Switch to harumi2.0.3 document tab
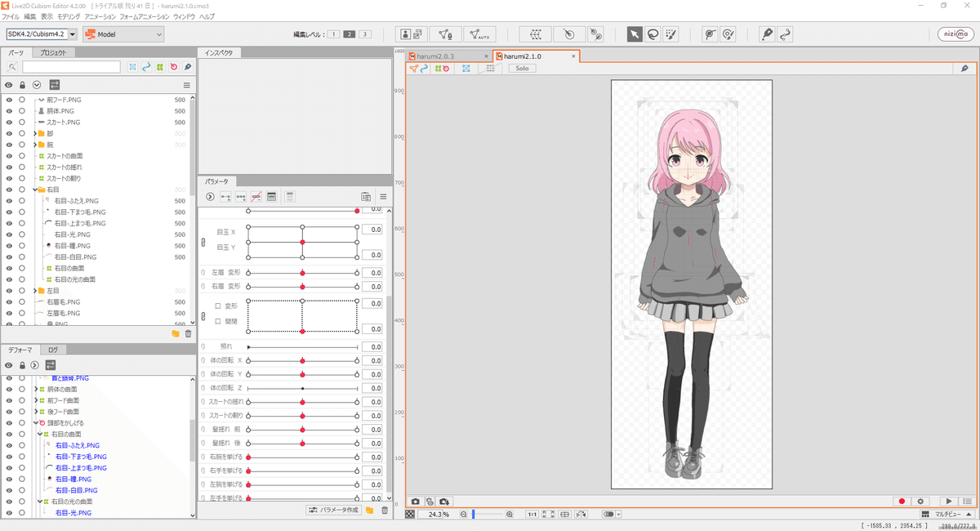 pos(448,56)
